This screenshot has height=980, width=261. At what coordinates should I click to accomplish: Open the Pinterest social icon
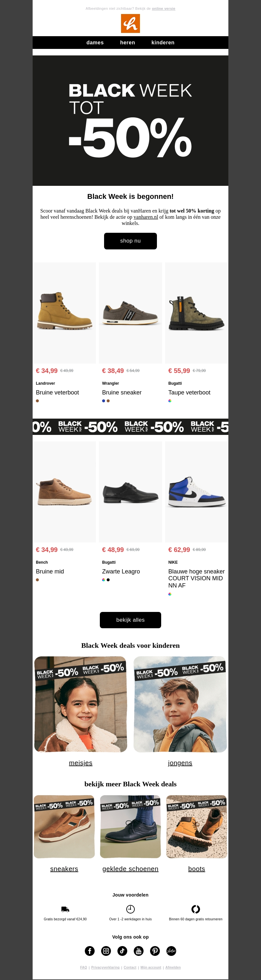coord(155,951)
